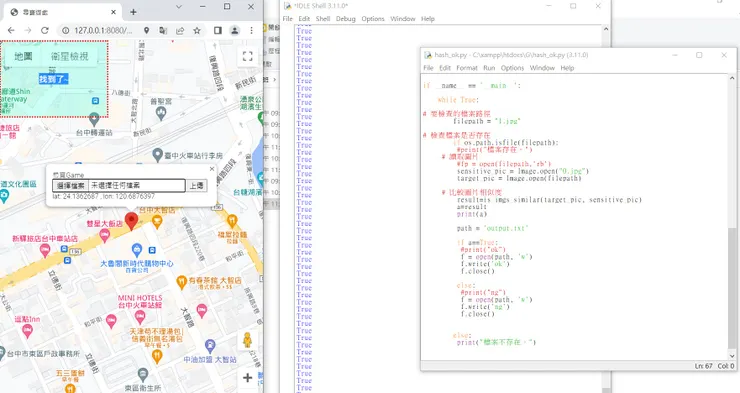Image resolution: width=740 pixels, height=393 pixels.
Task: Click the red map marker pin
Action: 131,221
